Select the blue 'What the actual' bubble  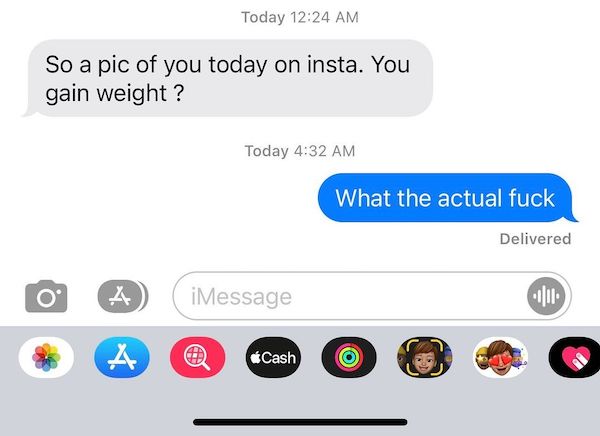coord(448,198)
